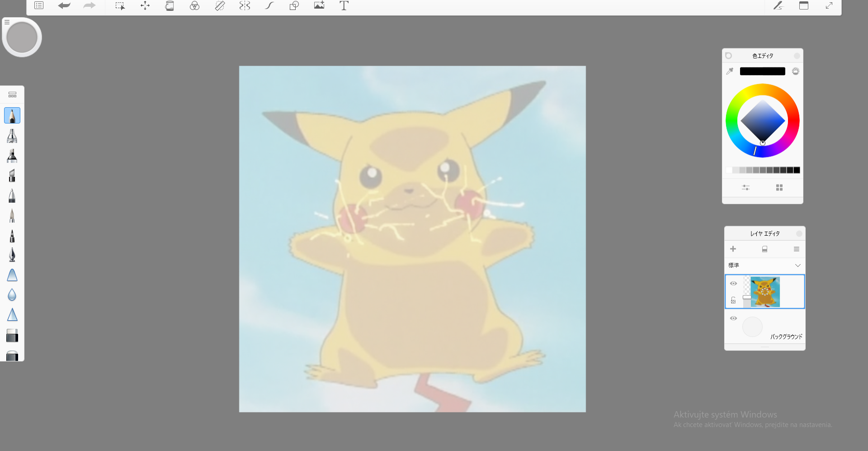Open the Brush Library at palette top
Image resolution: width=868 pixels, height=451 pixels.
point(12,95)
